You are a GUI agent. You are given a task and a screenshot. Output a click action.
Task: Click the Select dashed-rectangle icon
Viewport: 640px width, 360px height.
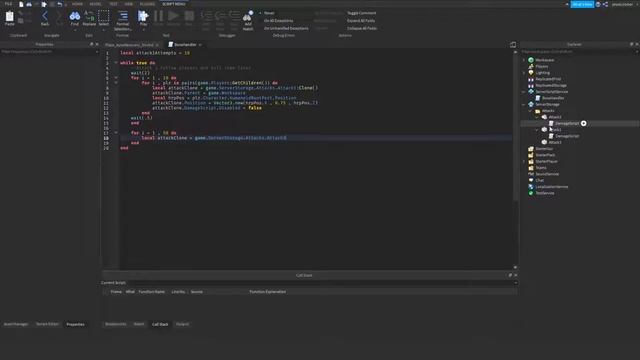pyautogui.click(x=104, y=16)
